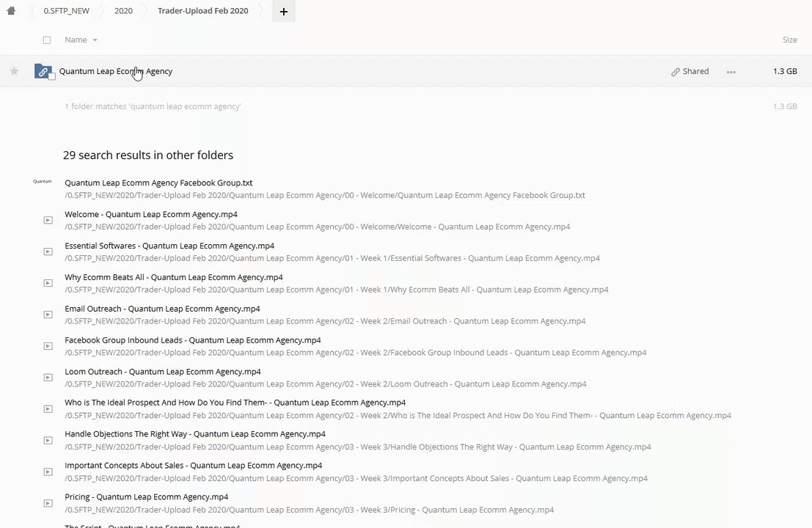Click the Week 3 path under Pricing video
The width and height of the screenshot is (812, 528).
[309, 510]
